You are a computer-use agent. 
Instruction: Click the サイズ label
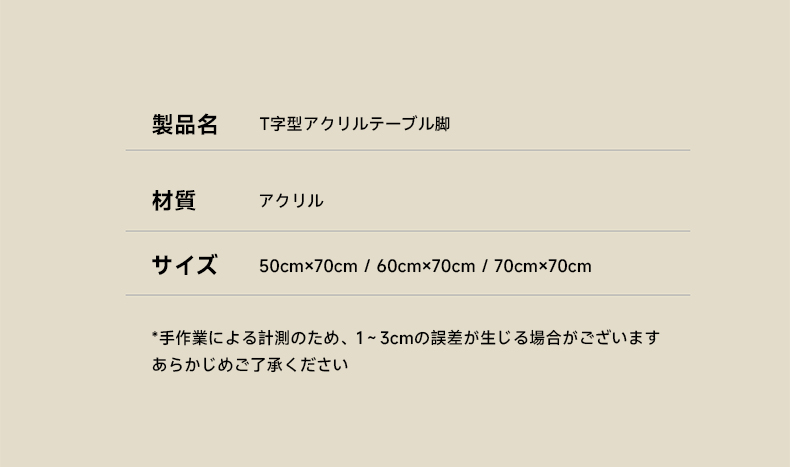(184, 265)
